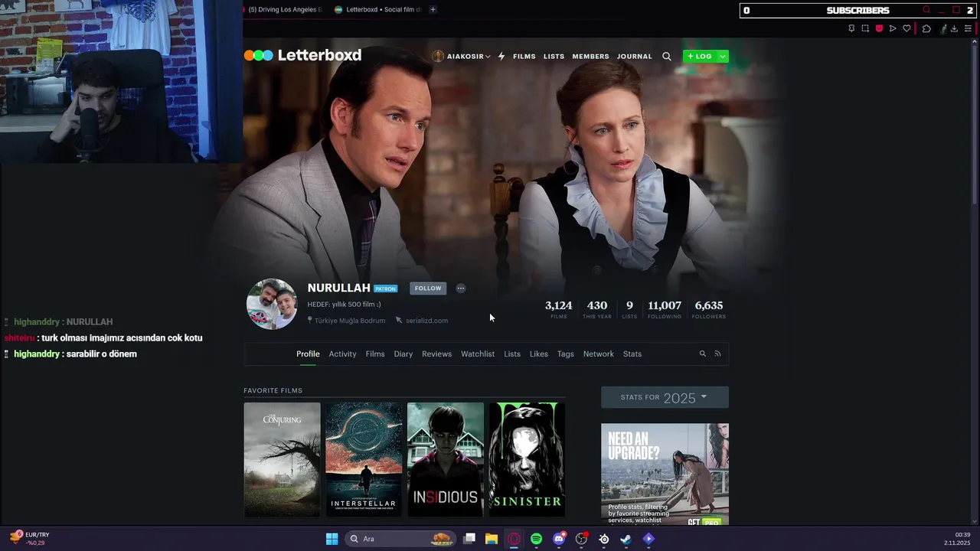Click the Letterboxd logo
The height and width of the screenshot is (551, 980).
tap(302, 55)
